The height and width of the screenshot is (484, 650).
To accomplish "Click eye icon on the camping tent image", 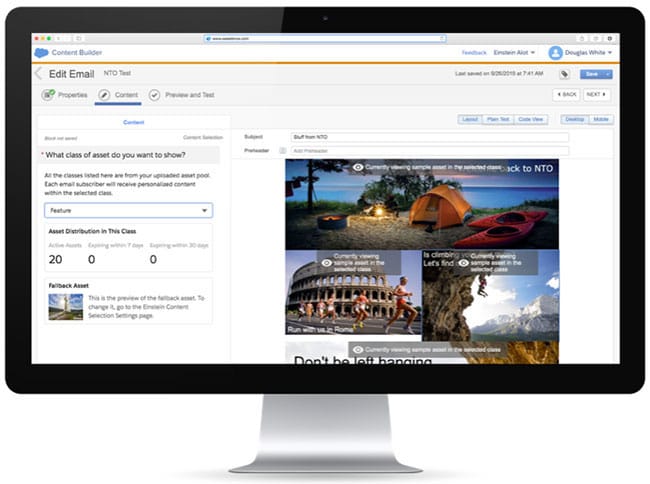I will click(357, 167).
